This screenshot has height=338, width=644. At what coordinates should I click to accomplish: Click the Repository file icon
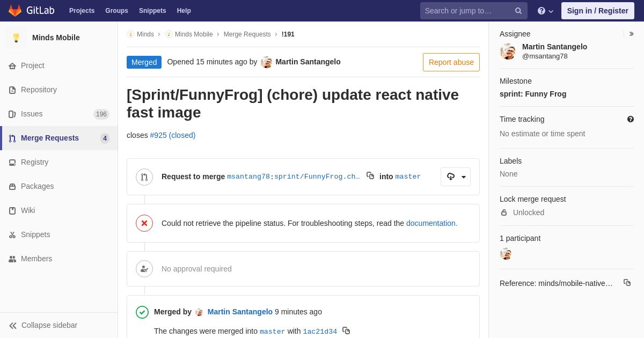[12, 90]
